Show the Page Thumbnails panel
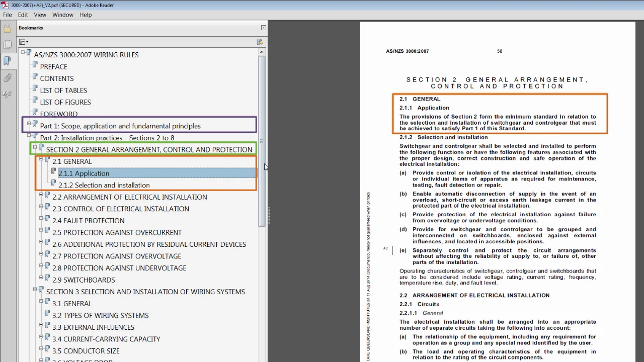The width and height of the screenshot is (644, 362). tap(7, 45)
